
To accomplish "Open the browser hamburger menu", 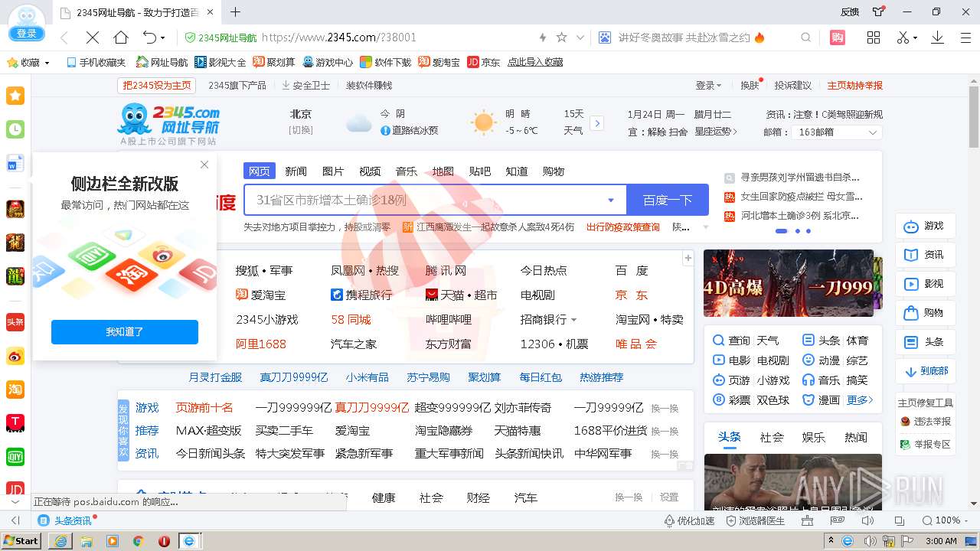I will point(965,37).
